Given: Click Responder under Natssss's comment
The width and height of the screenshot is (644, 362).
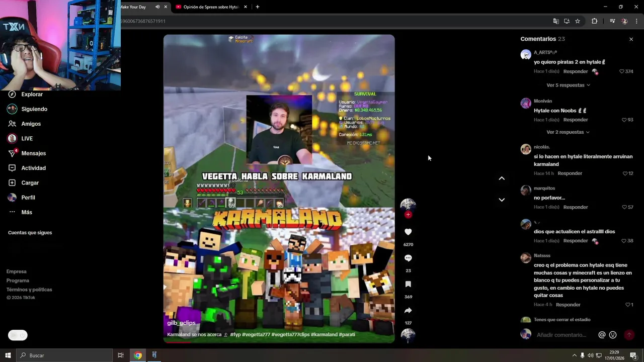Looking at the screenshot, I should click(568, 305).
